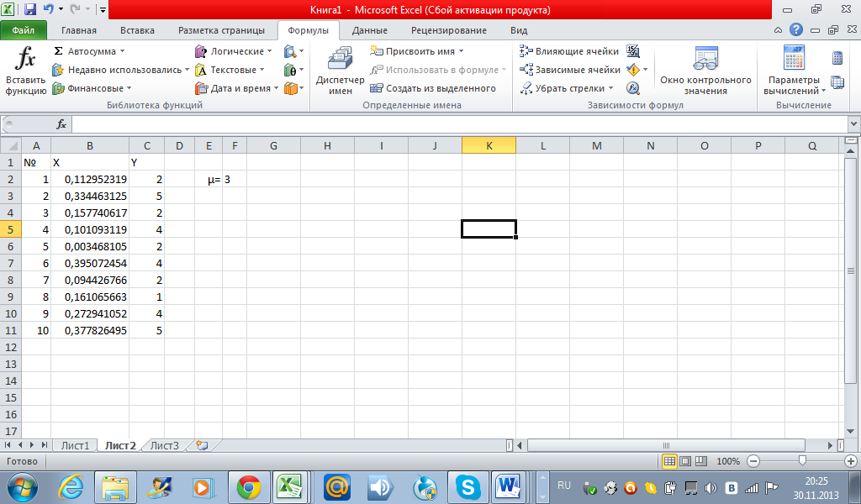Open the Name Manager (Диспетчер имен)

(x=340, y=71)
